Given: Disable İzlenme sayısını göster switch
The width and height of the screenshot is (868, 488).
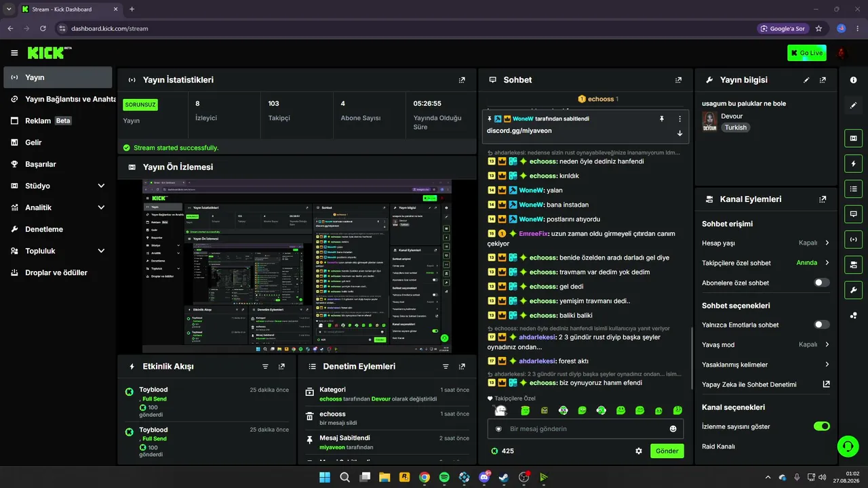Looking at the screenshot, I should click(x=821, y=426).
